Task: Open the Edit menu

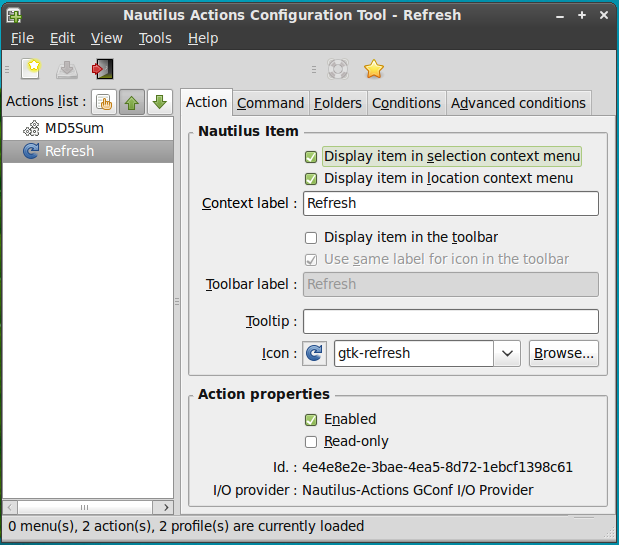Action: click(62, 38)
